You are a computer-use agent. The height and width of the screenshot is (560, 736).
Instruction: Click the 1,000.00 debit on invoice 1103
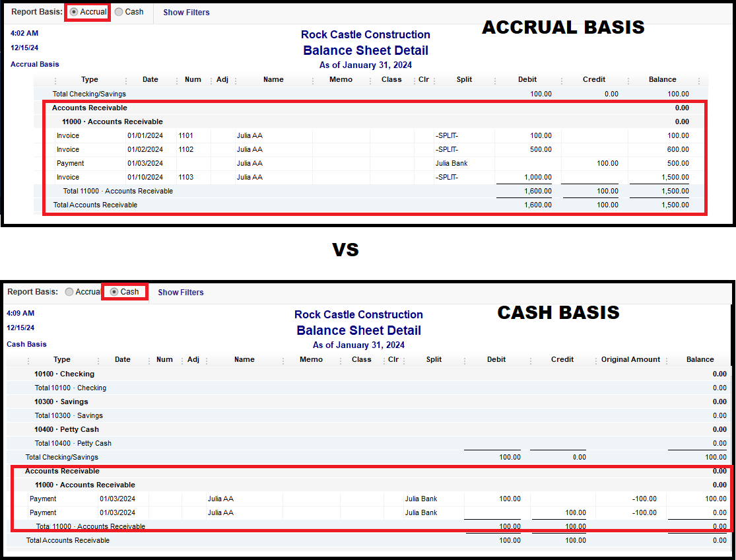point(538,178)
